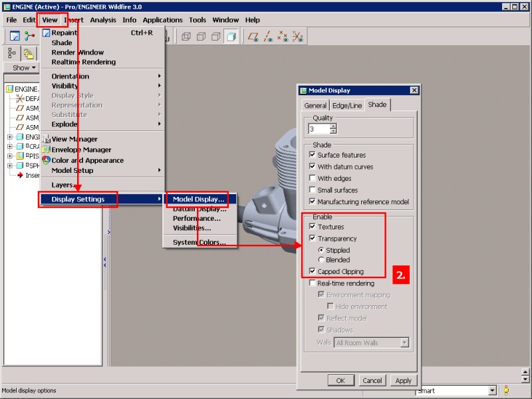Click the regeneration traffic light status icon
Screen dimensions: 532x399
coord(506,390)
